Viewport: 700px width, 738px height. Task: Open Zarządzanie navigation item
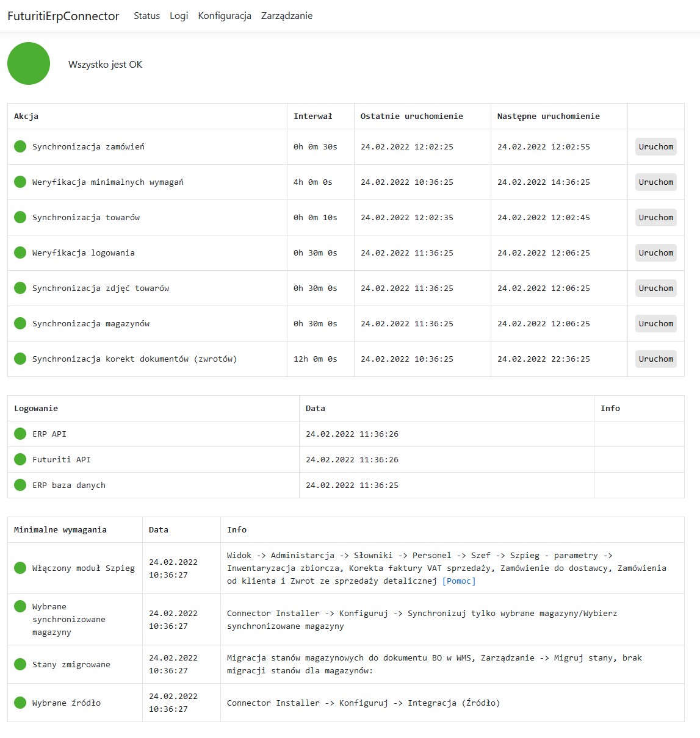click(287, 16)
